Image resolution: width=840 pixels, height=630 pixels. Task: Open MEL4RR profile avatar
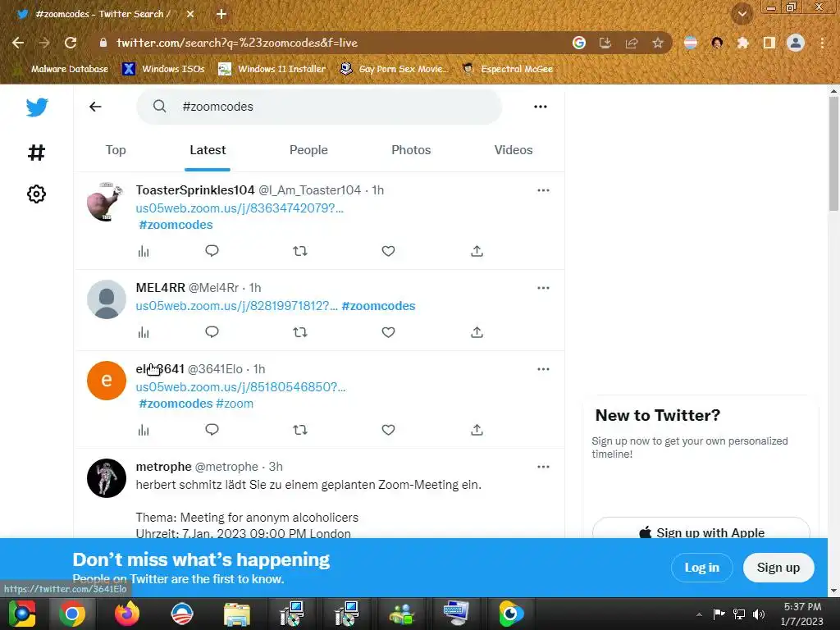[107, 299]
